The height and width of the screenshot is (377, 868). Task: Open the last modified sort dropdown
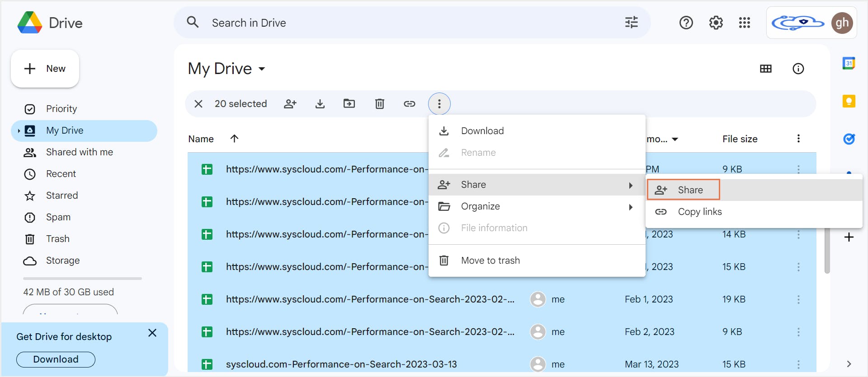click(x=675, y=140)
